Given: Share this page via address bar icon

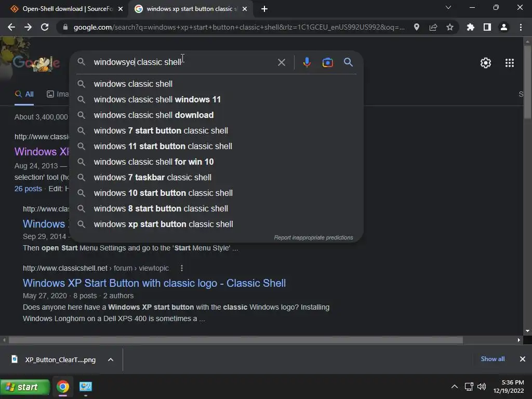Looking at the screenshot, I should click(433, 27).
